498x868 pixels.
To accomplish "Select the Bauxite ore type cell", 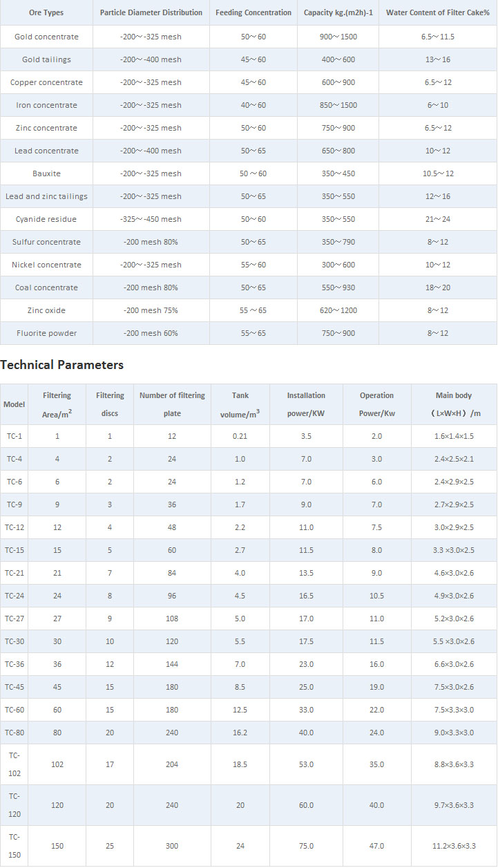I will 46,173.
